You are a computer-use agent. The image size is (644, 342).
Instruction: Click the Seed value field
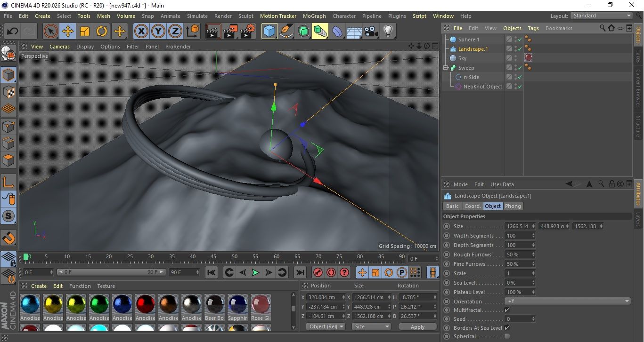tap(520, 319)
